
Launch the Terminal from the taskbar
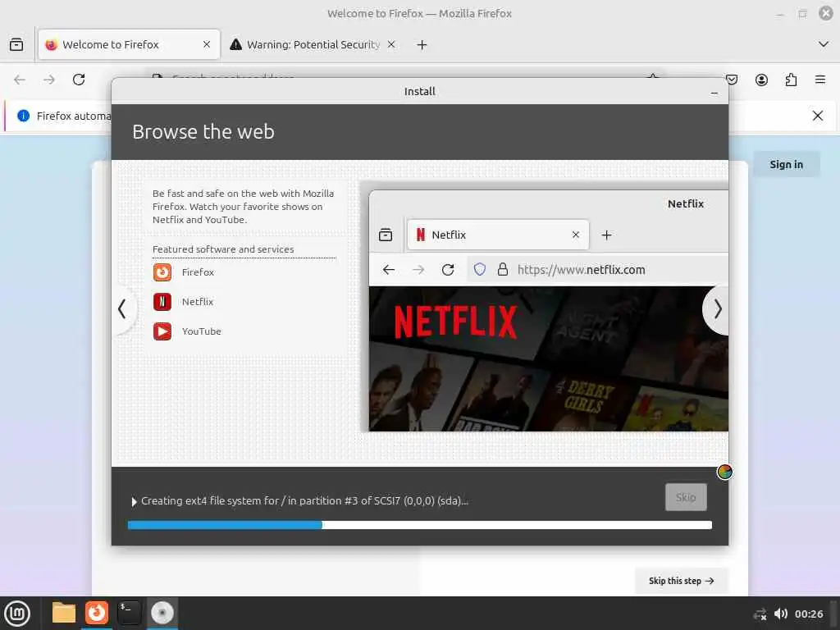click(129, 613)
